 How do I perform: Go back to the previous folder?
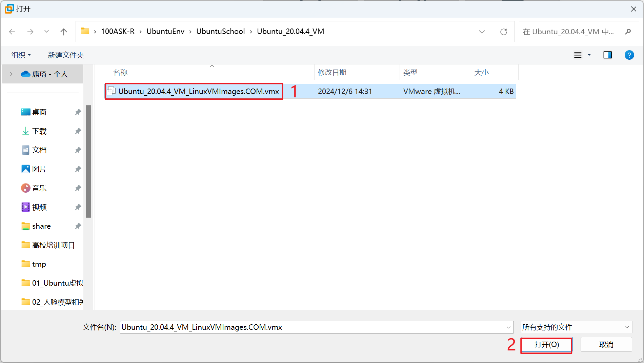point(12,32)
